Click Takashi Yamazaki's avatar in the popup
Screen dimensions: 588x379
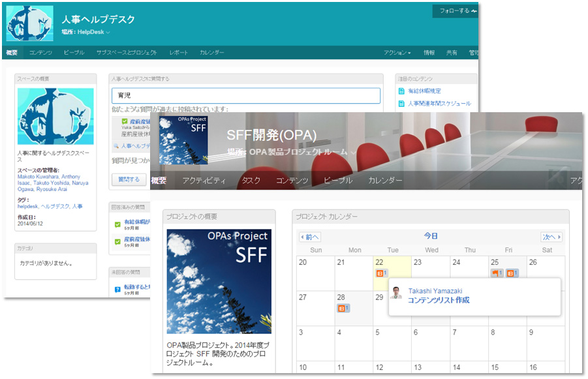pos(397,293)
